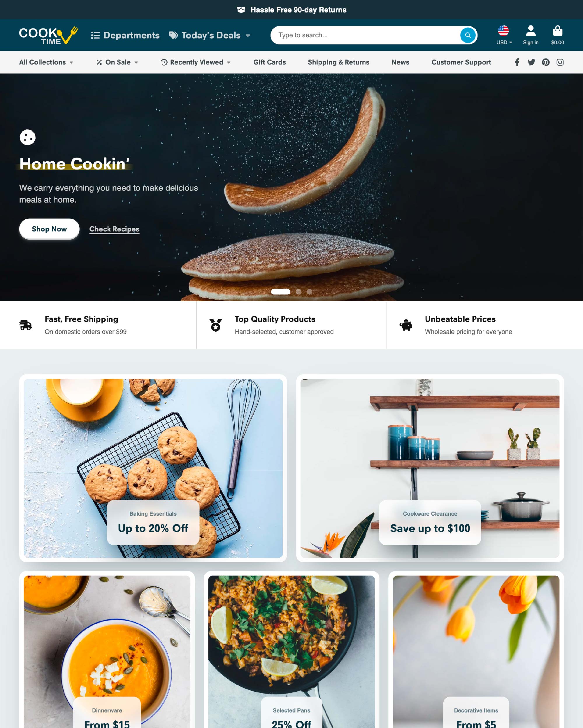Image resolution: width=583 pixels, height=728 pixels.
Task: Click the Instagram social icon
Action: [x=559, y=62]
